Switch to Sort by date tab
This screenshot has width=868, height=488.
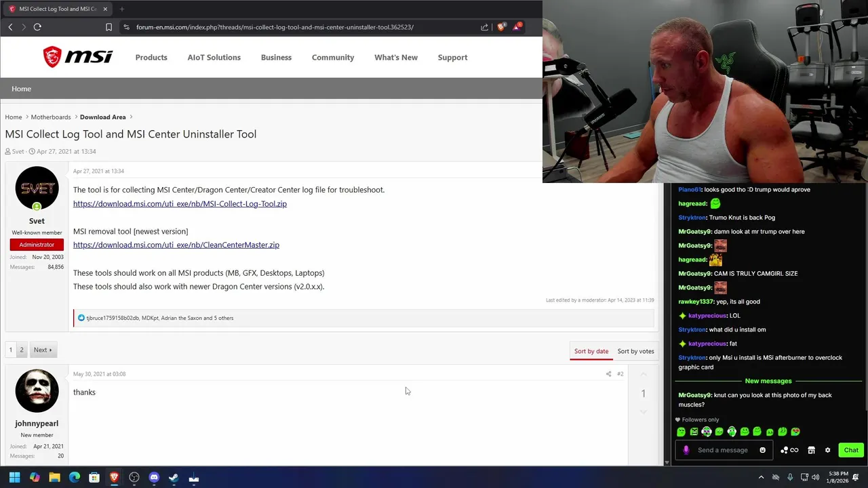coord(591,351)
